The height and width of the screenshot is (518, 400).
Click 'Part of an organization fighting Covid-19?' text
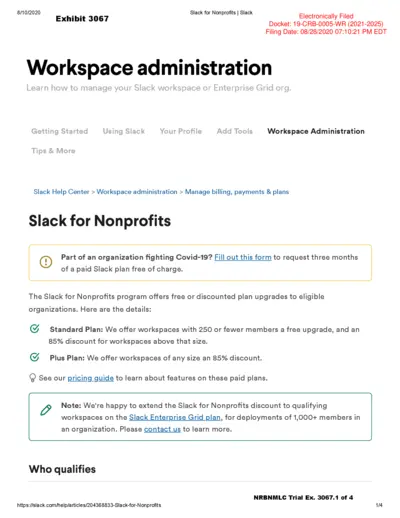(137, 257)
